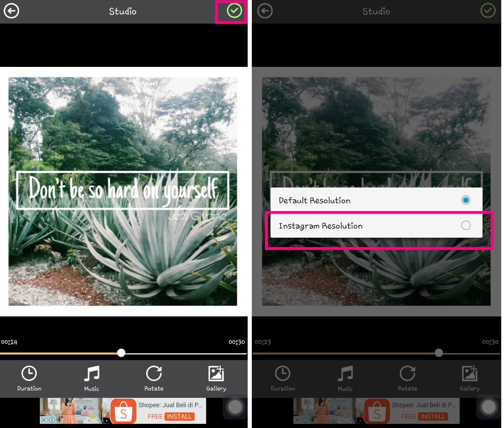Tap the Shopee logo in the right ad banner
Image resolution: width=504 pixels, height=428 pixels.
(x=377, y=411)
